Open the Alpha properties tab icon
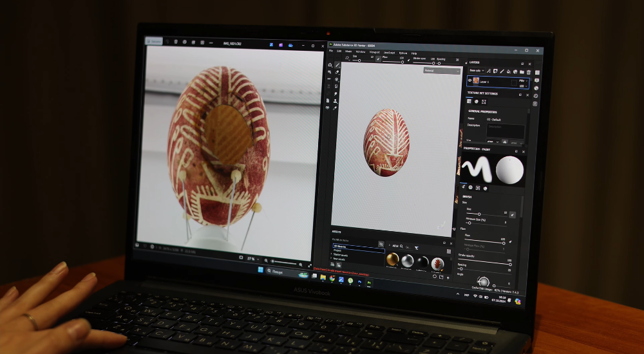 (470, 188)
